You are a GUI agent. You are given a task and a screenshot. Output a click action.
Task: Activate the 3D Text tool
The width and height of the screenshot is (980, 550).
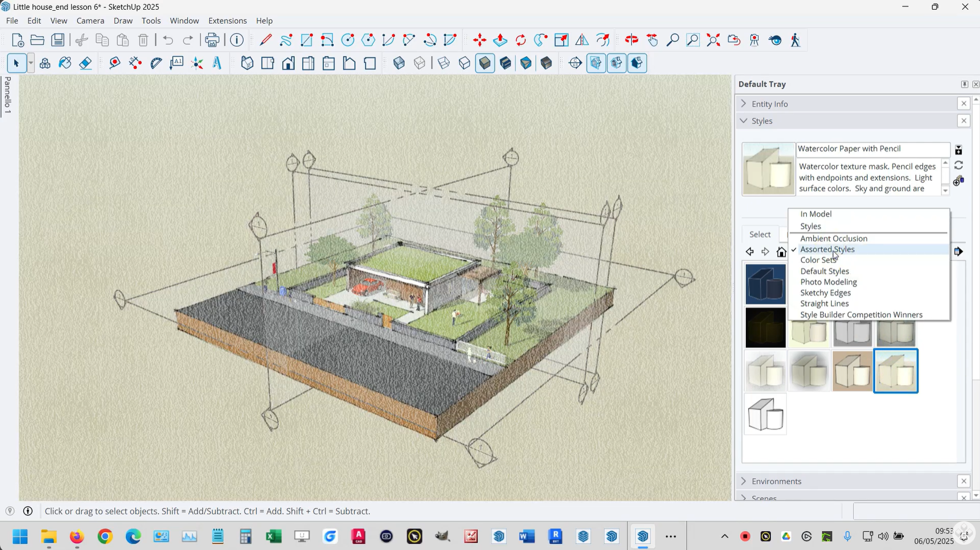tap(217, 63)
